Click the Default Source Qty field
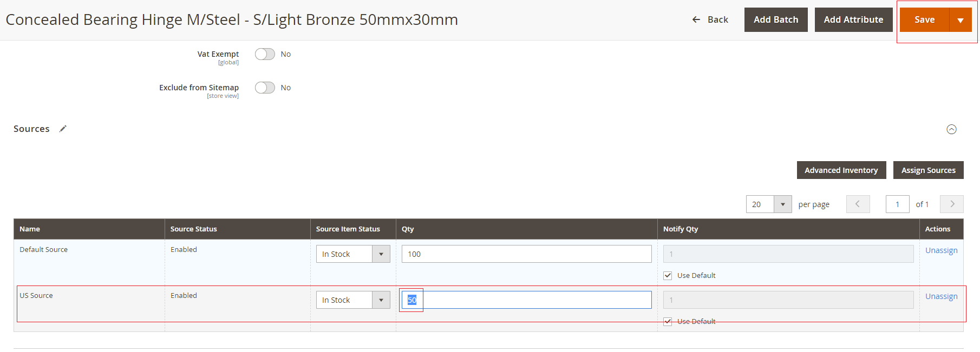 pyautogui.click(x=526, y=254)
